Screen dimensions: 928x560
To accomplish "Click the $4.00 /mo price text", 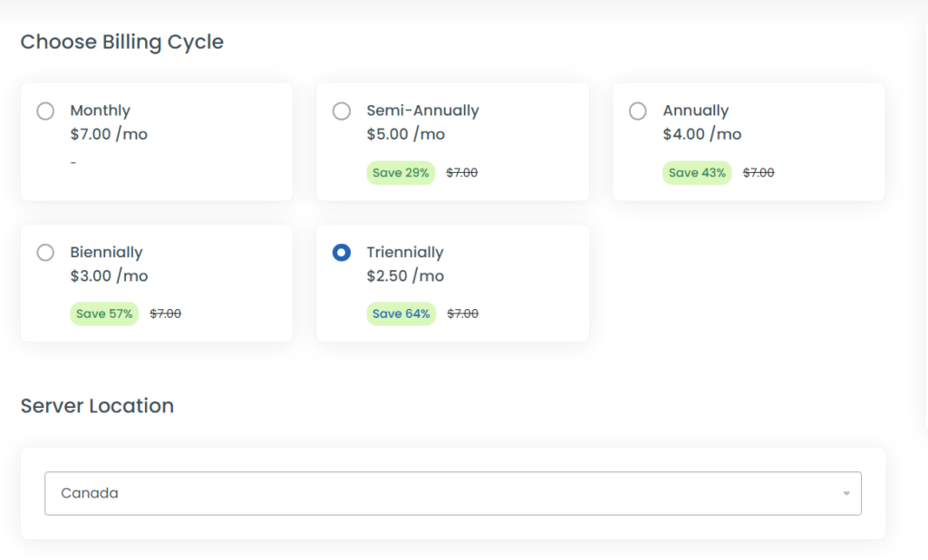I will click(702, 134).
